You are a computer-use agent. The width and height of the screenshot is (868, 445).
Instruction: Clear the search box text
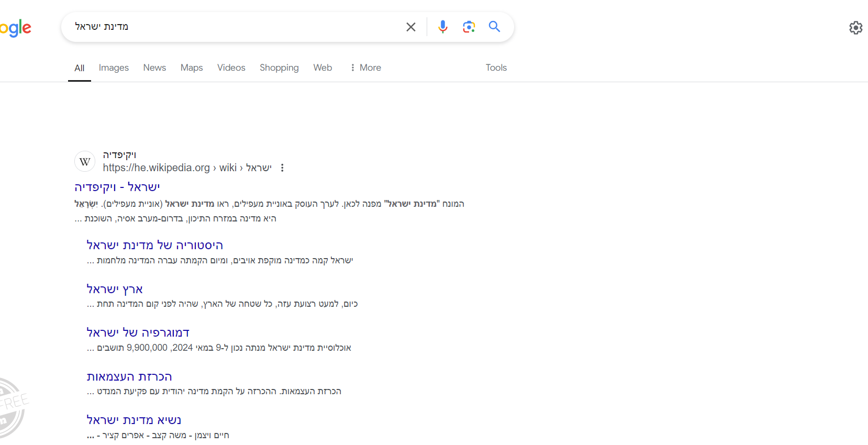click(x=411, y=27)
